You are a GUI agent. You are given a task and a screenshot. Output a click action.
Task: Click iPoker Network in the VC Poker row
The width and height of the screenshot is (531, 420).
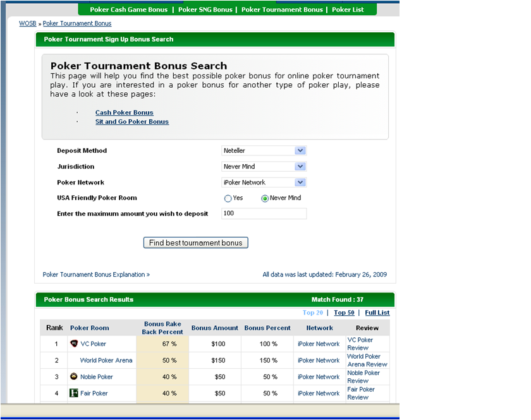coord(319,344)
